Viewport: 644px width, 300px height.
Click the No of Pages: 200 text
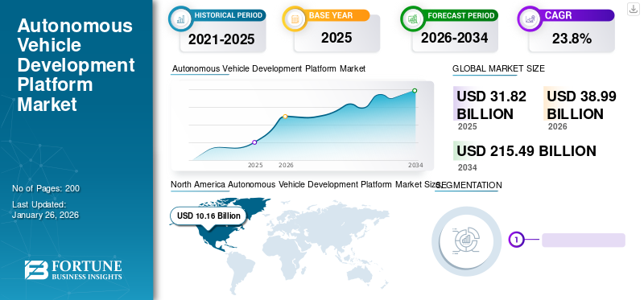pos(46,188)
